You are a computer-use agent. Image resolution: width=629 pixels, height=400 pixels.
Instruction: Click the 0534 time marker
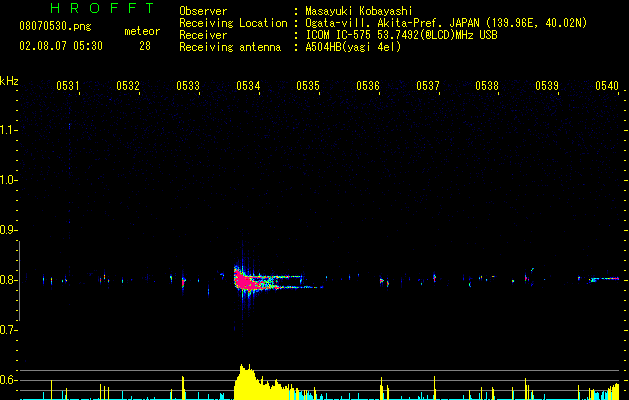tap(248, 86)
